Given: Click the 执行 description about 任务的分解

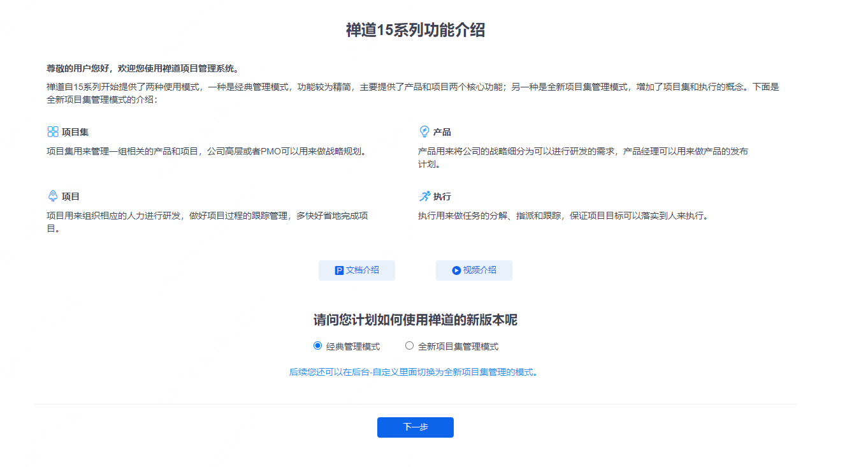Looking at the screenshot, I should 563,216.
